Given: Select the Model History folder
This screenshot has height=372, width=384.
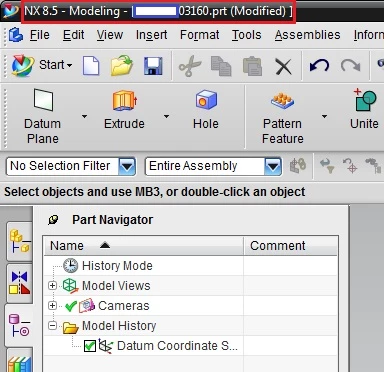Looking at the screenshot, I should (119, 326).
